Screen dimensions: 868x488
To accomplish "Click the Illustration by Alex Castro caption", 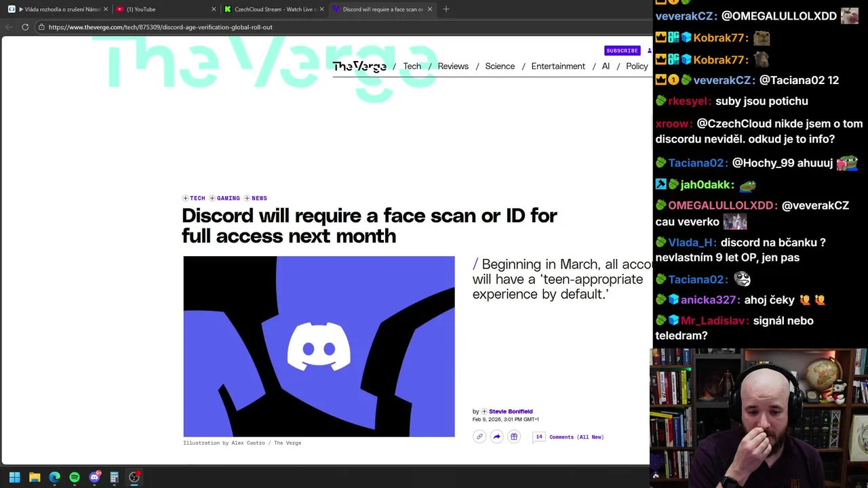I will point(242,443).
